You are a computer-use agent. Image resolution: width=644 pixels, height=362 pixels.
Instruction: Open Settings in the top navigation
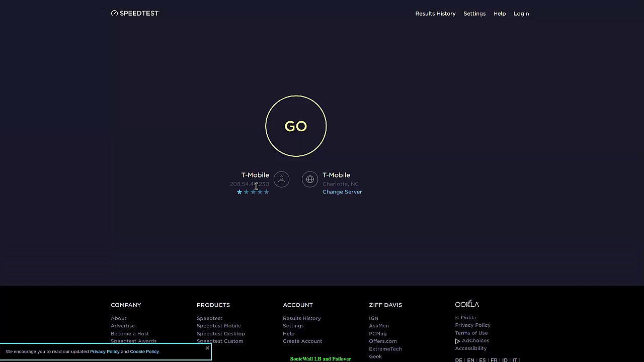coord(474,14)
